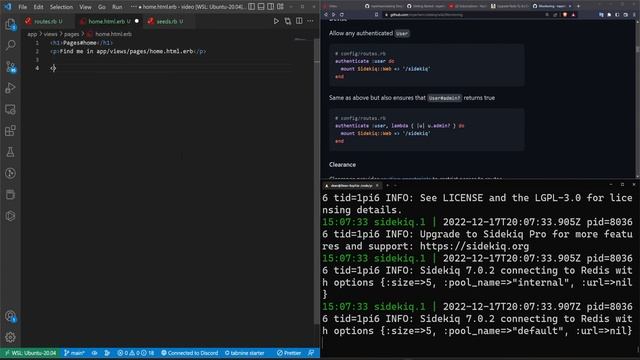The height and width of the screenshot is (360, 640).
Task: Open the Go menu
Action: click(102, 7)
